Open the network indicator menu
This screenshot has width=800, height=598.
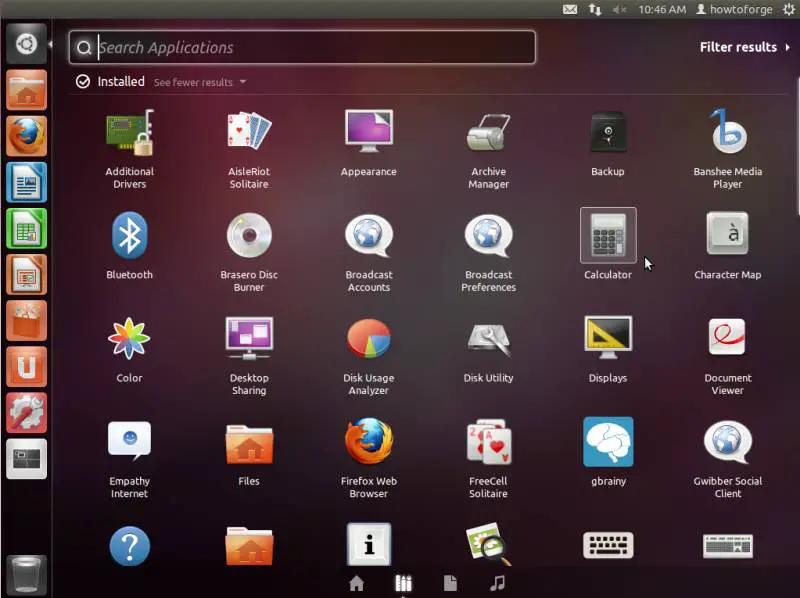tap(595, 9)
